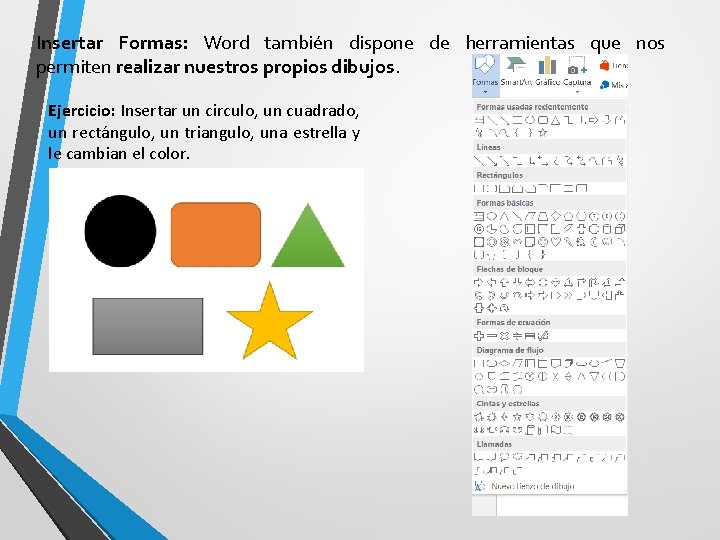Choose the no-symbol shape in Formas básicas
Viewport: 720px width, 540px height.
pos(504,242)
